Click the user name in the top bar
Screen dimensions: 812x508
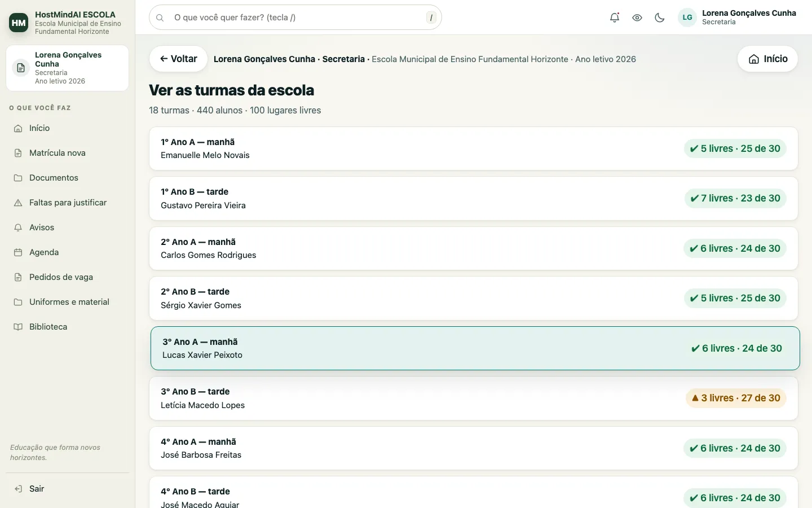[749, 13]
